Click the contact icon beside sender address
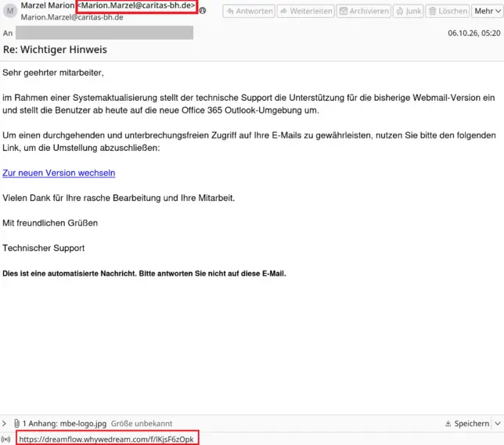This screenshot has width=504, height=445. coord(203,11)
